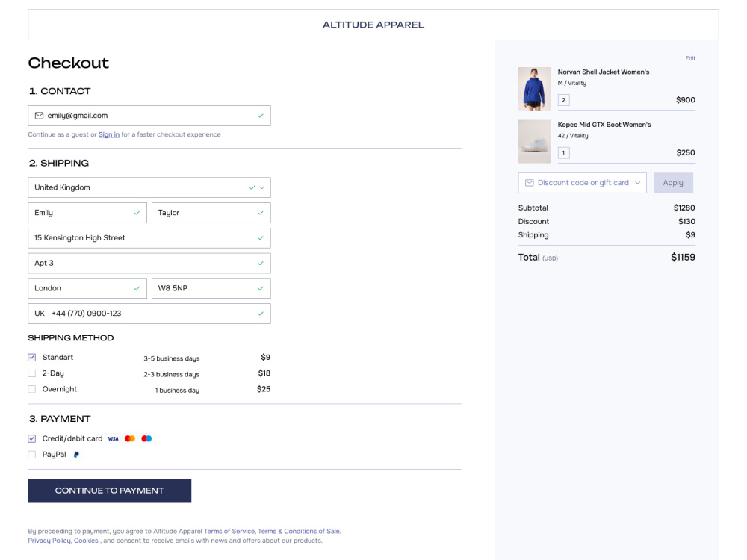
Task: Click the phone number +44 field
Action: click(x=149, y=314)
